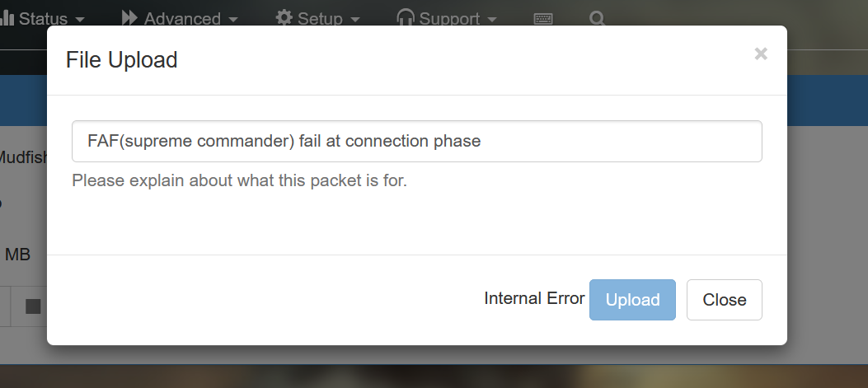Toggle the square checkbox behind the dialog
The image size is (868, 388).
coord(33,306)
